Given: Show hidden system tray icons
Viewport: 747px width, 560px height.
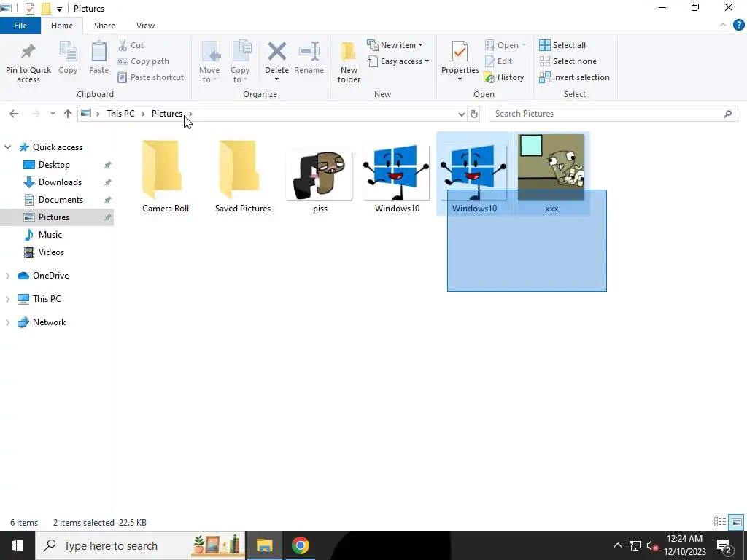Looking at the screenshot, I should coord(617,545).
